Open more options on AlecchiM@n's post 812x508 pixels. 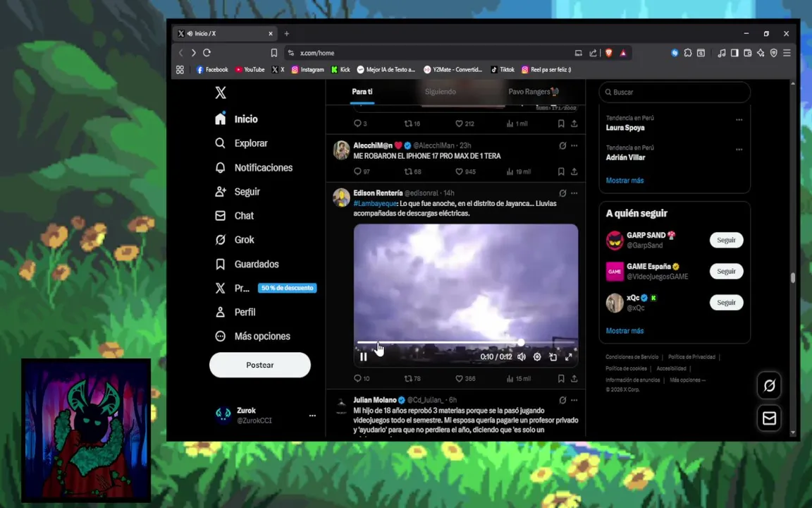pos(574,145)
